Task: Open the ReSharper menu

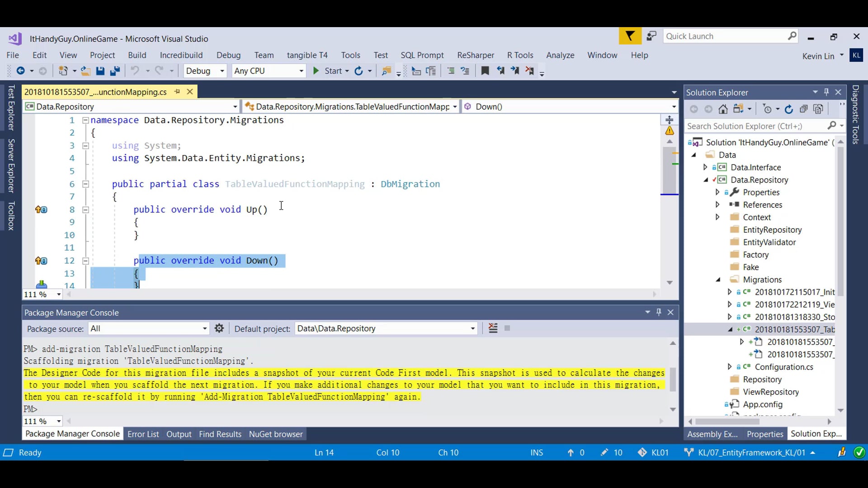Action: point(475,55)
